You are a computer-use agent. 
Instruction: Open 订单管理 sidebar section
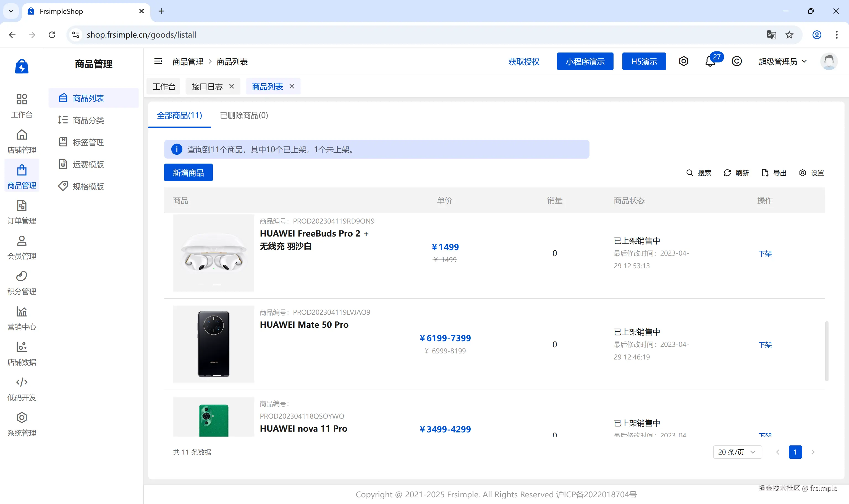(x=22, y=212)
